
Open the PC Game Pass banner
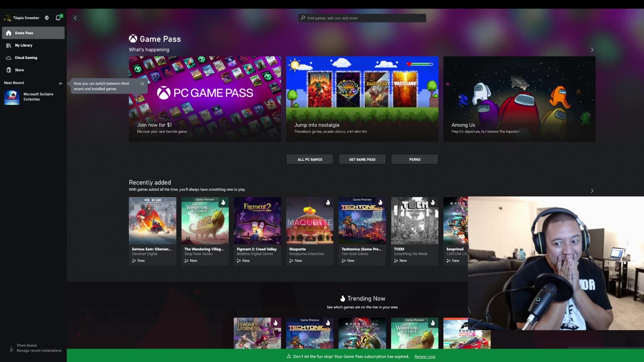[x=205, y=99]
